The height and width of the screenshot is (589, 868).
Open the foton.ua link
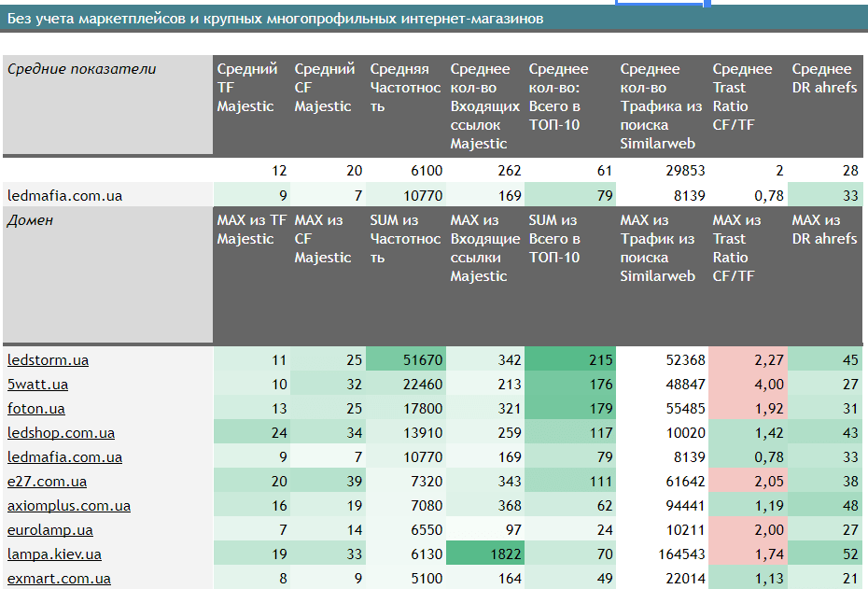[35, 409]
